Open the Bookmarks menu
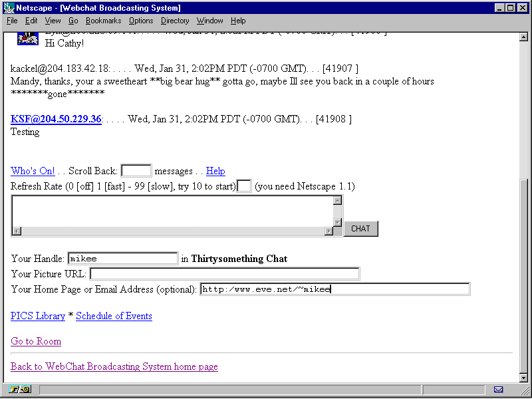Image resolution: width=532 pixels, height=399 pixels. pyautogui.click(x=103, y=21)
